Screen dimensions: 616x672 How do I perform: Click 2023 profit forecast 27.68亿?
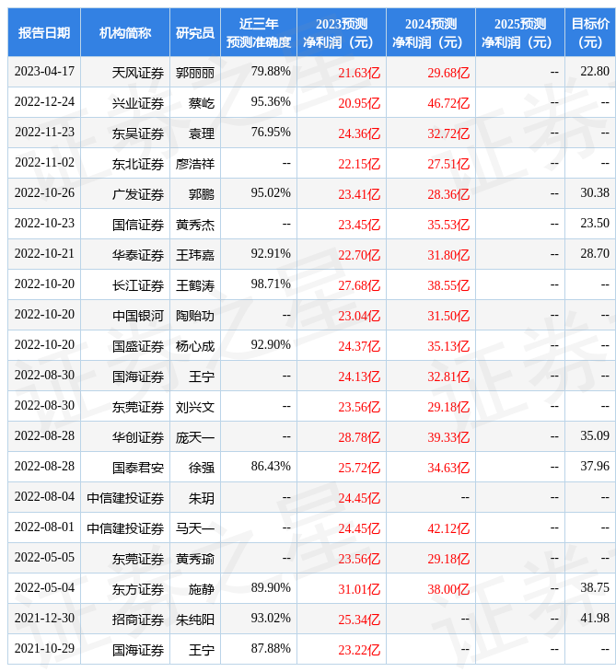click(359, 286)
